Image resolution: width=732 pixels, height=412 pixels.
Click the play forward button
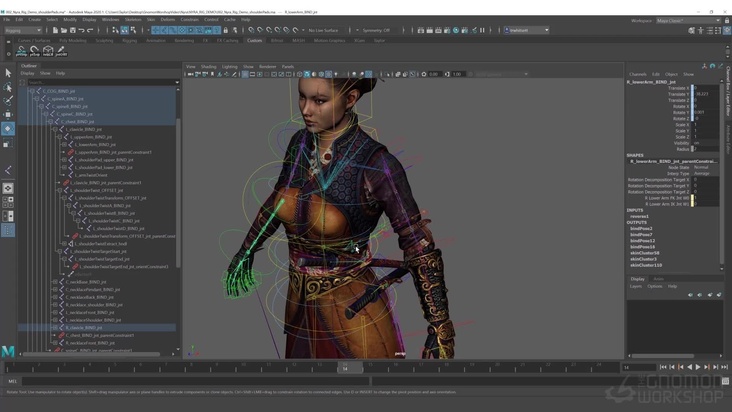pos(698,367)
